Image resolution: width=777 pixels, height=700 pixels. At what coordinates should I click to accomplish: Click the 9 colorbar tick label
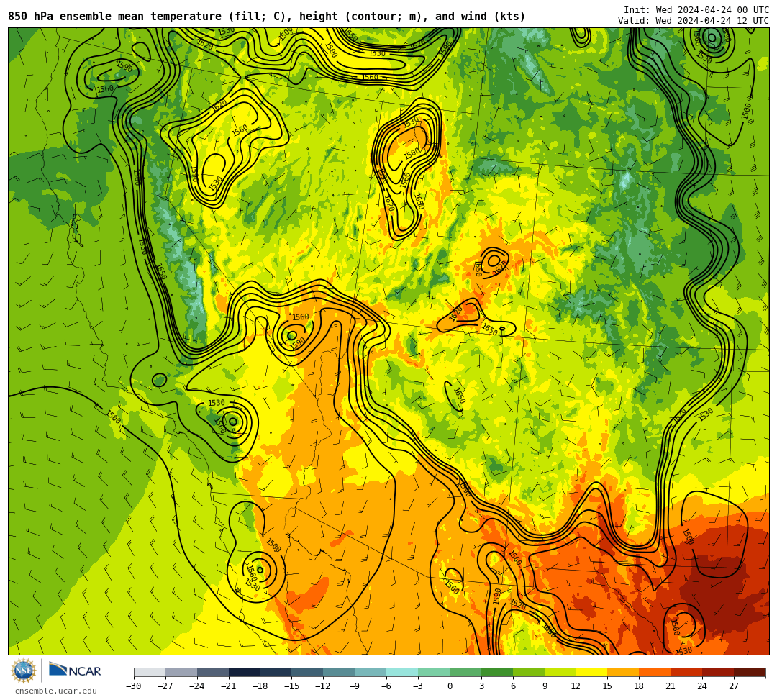545,686
